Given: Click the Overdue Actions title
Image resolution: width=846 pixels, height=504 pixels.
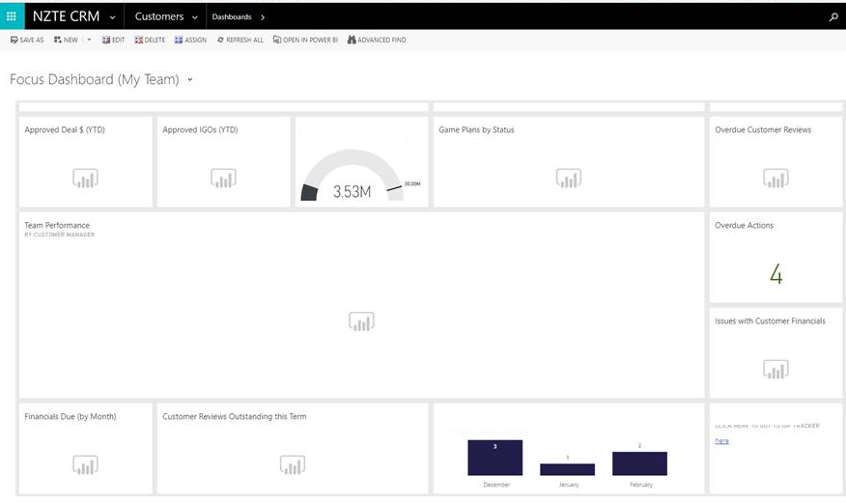Looking at the screenshot, I should point(744,225).
